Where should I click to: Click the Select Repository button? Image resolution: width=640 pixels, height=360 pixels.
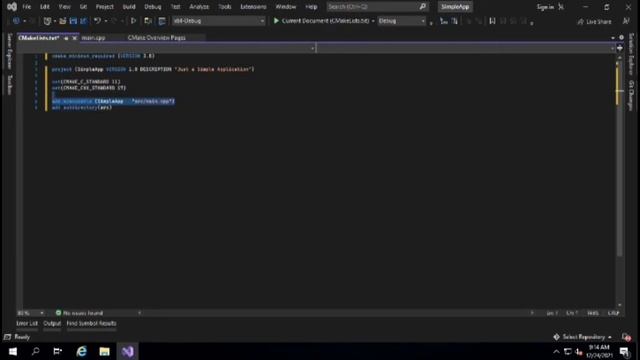[x=582, y=337]
